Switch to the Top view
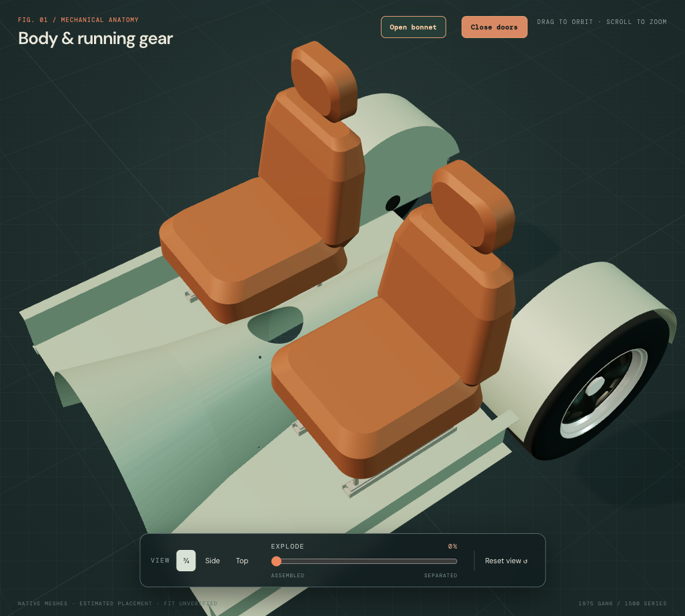The image size is (685, 616). point(242,561)
